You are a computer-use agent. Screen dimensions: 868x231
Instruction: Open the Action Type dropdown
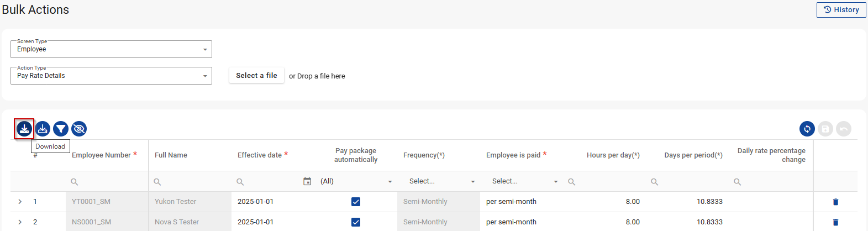[x=111, y=76]
